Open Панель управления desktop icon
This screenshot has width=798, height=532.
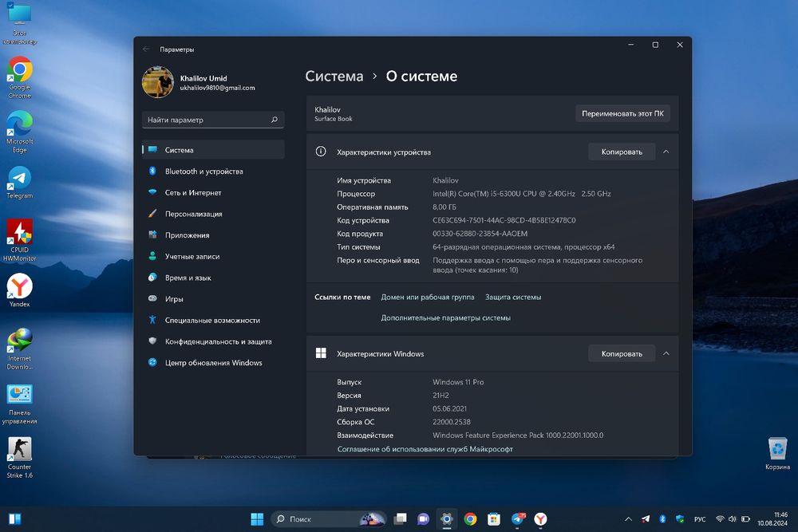[19, 404]
